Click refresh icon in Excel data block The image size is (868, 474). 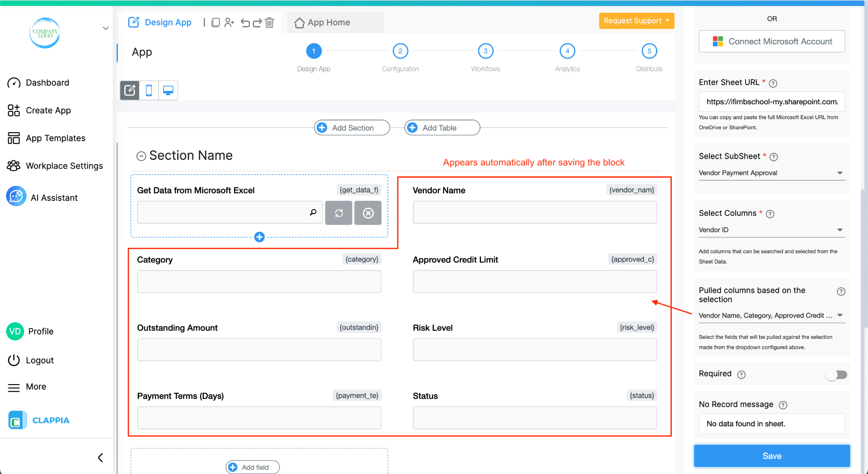pos(339,213)
